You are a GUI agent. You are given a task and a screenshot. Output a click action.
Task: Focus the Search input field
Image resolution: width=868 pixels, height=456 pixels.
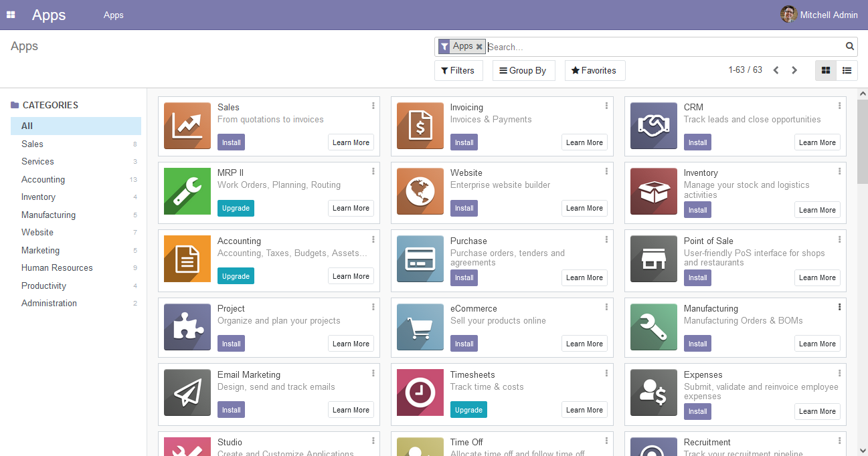pos(665,47)
